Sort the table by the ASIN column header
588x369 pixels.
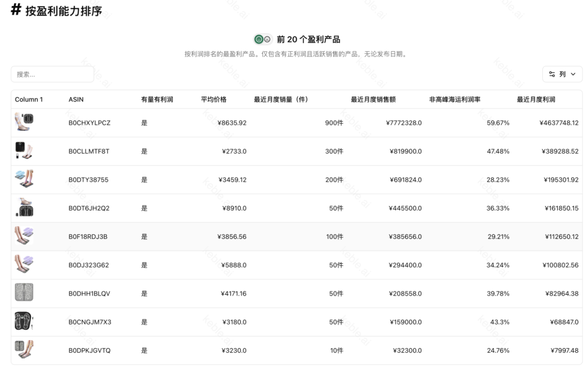click(x=76, y=99)
